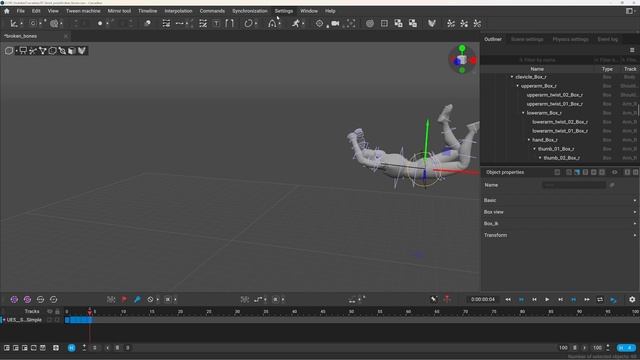Toggle the blue pill button at bottom-right timeline
Image resolution: width=640 pixels, height=360 pixels.
(626, 348)
